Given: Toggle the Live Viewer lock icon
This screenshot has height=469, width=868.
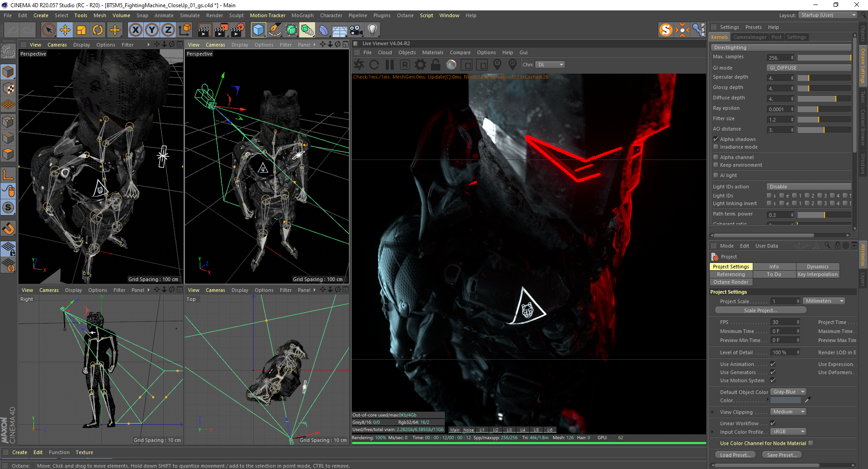Looking at the screenshot, I should [435, 65].
